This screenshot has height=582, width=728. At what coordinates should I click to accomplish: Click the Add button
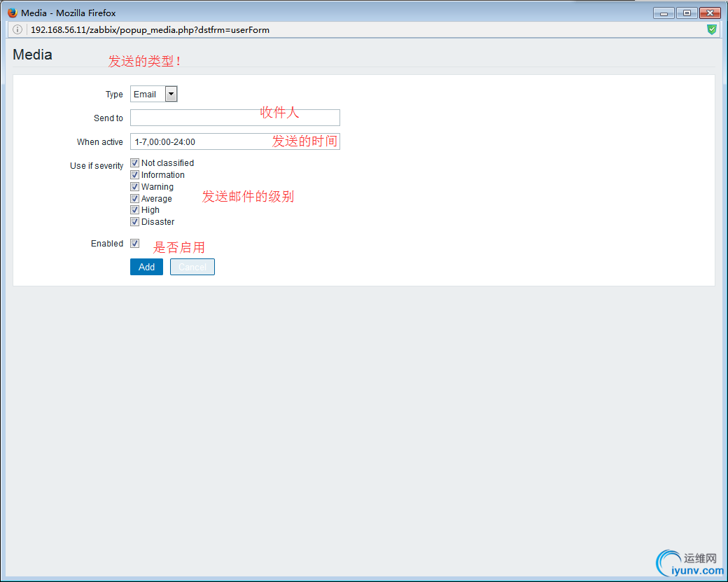147,267
